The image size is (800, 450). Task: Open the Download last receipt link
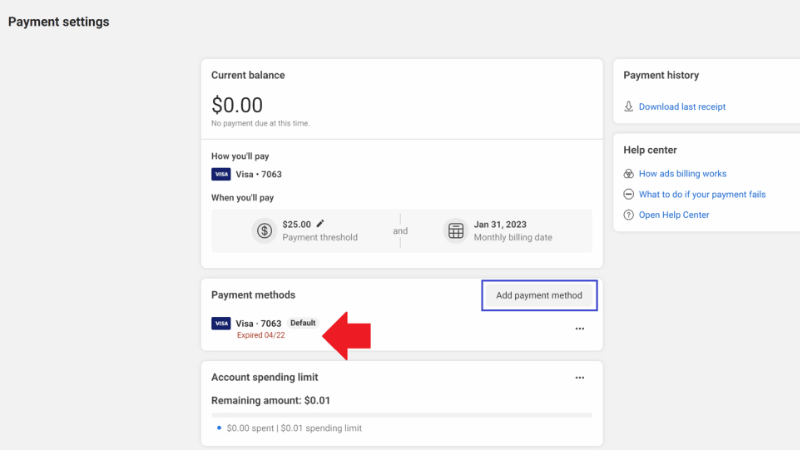pos(682,106)
